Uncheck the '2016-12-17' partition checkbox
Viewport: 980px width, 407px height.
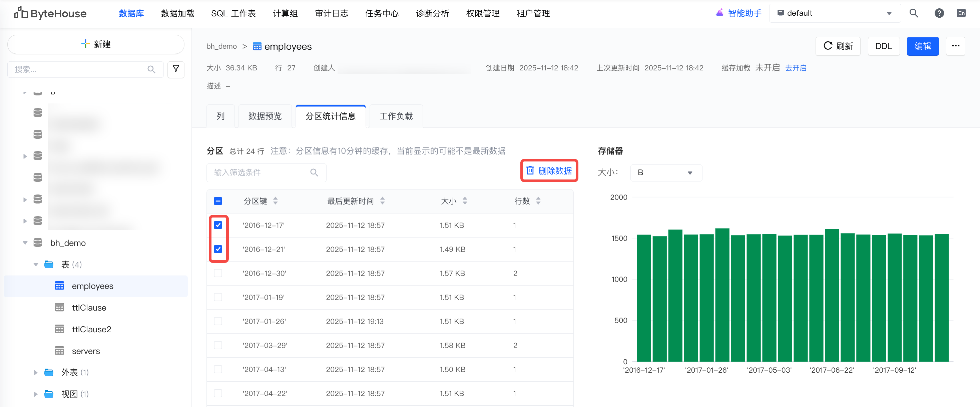[x=218, y=225]
